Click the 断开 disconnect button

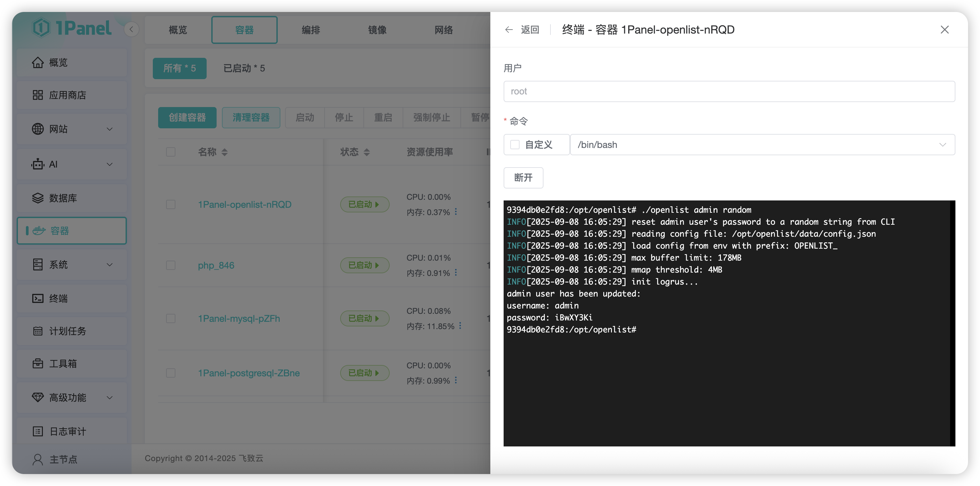pos(523,178)
